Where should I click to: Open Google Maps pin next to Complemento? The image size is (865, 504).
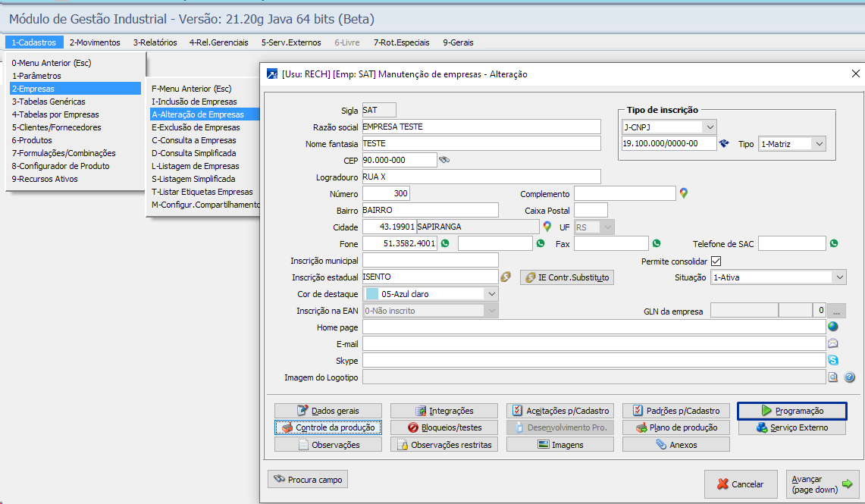click(x=683, y=193)
